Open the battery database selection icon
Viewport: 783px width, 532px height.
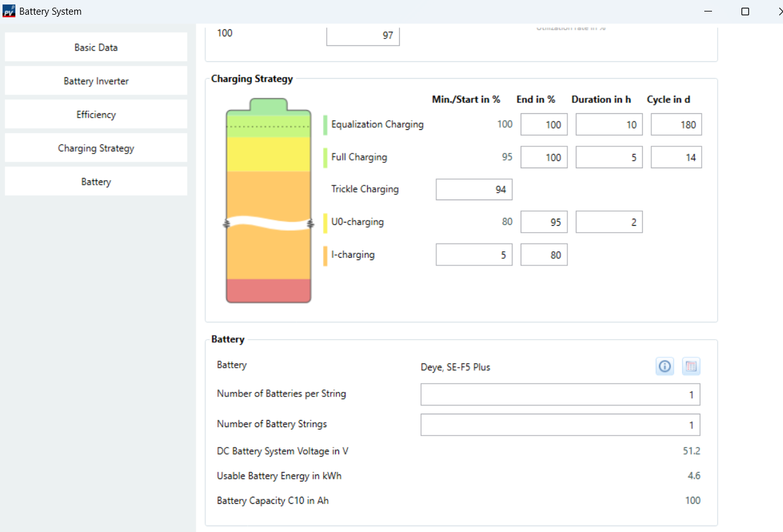(x=691, y=366)
